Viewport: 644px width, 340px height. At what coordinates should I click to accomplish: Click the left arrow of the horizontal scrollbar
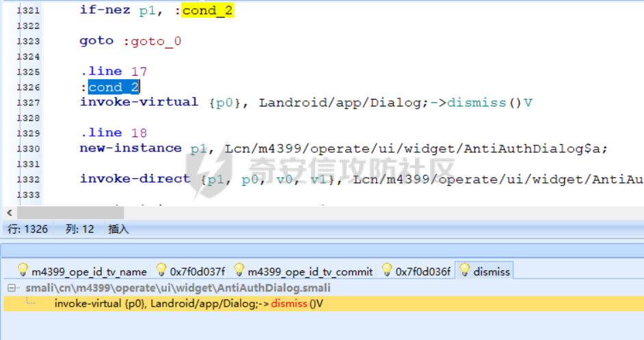click(x=9, y=213)
